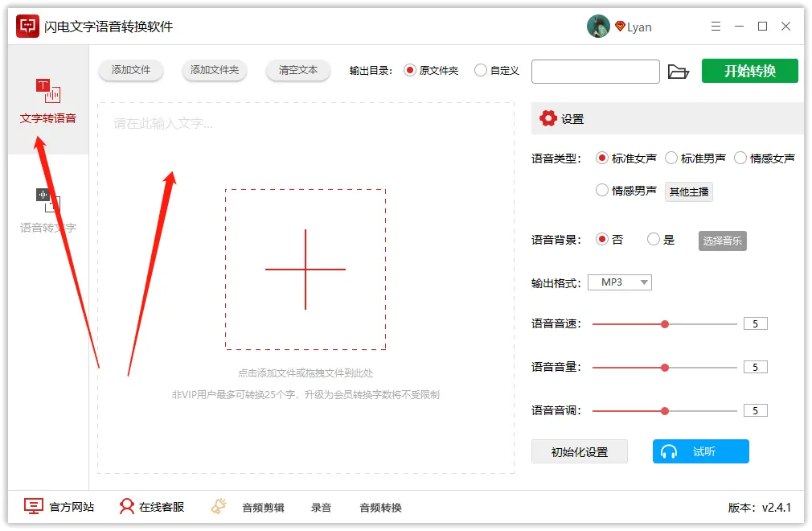The image size is (812, 531).
Task: Click the 清空文本 button
Action: pyautogui.click(x=297, y=70)
